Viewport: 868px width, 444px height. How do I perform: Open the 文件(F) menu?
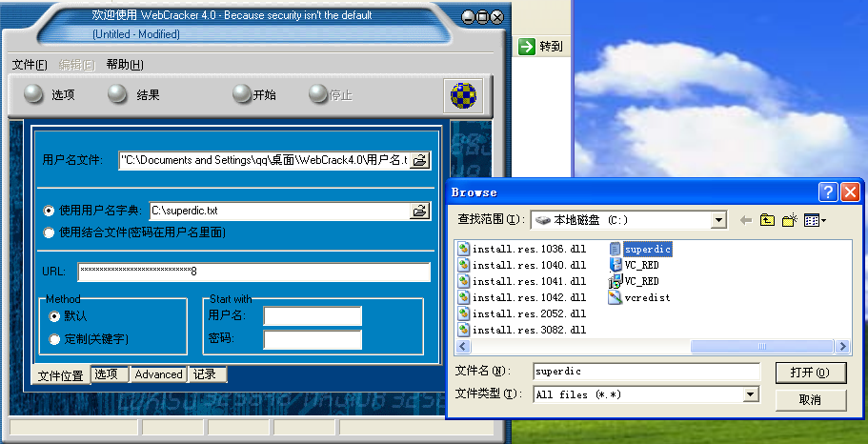coord(30,65)
